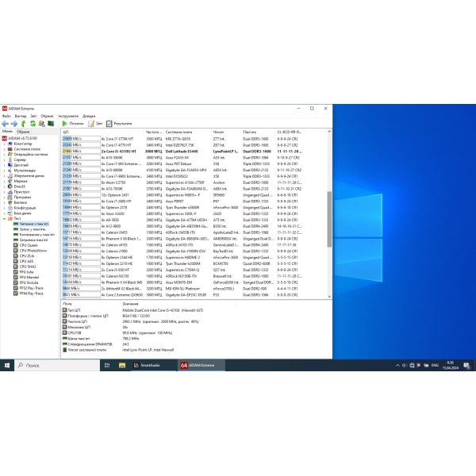Open the Вигляд menu
This screenshot has height=476, width=476.
(x=21, y=116)
